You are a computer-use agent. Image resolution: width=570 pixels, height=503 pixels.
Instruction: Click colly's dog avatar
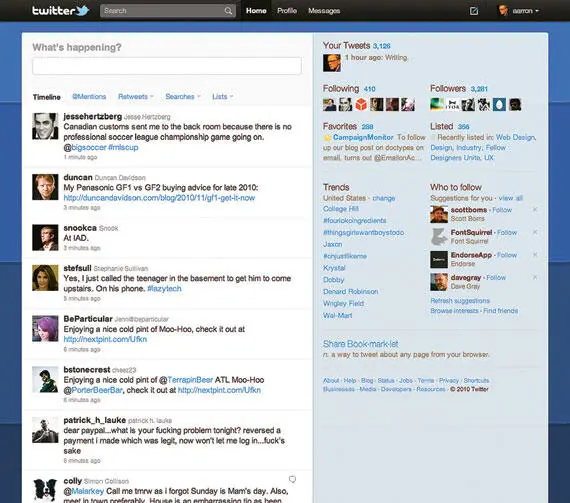click(x=45, y=490)
